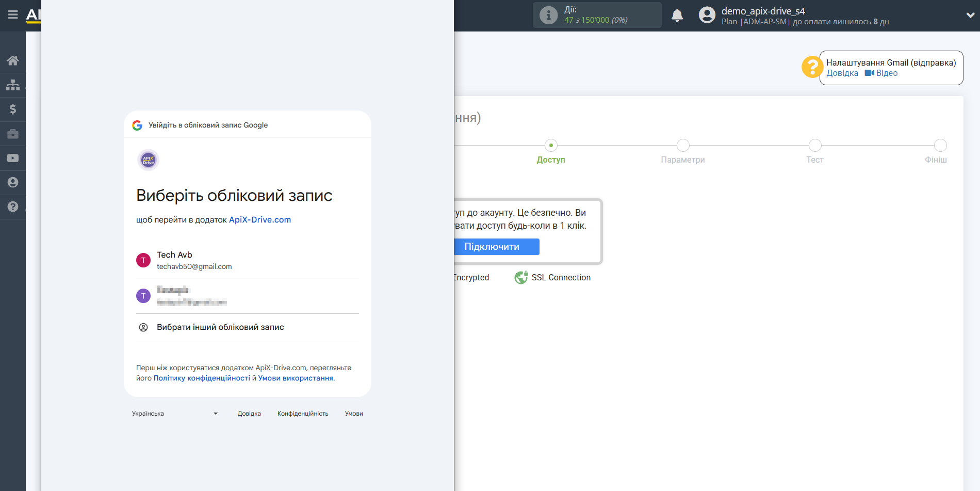The width and height of the screenshot is (980, 491).
Task: Select the Параметри step
Action: (683, 152)
